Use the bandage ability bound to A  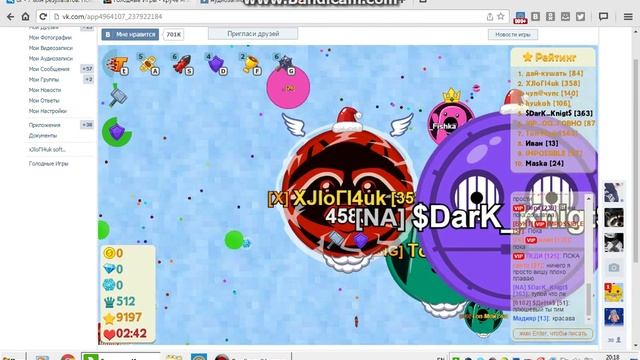[149, 64]
